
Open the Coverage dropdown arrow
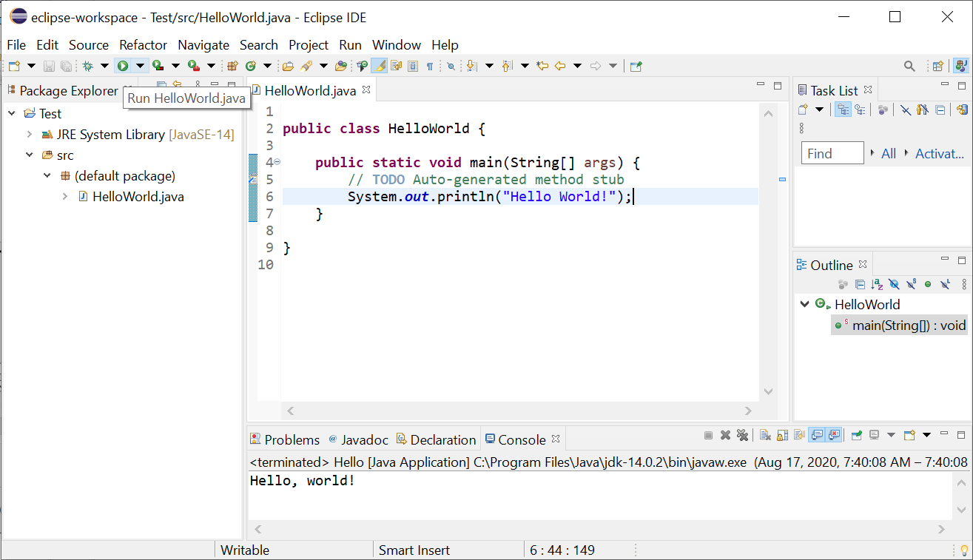click(175, 66)
